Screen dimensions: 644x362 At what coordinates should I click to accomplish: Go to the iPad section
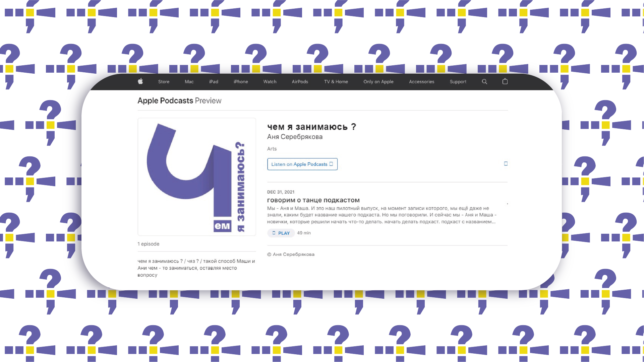coord(214,82)
